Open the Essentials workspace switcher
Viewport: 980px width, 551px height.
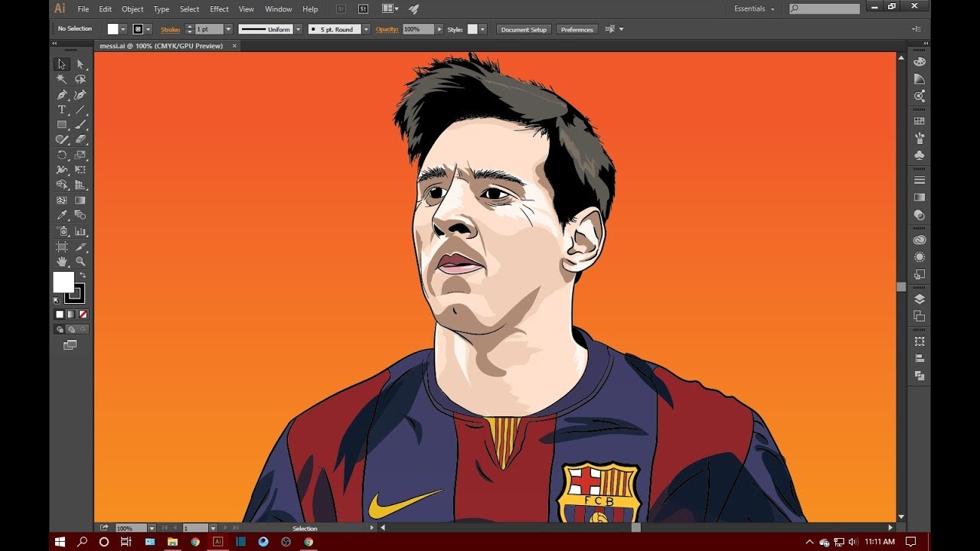point(754,9)
